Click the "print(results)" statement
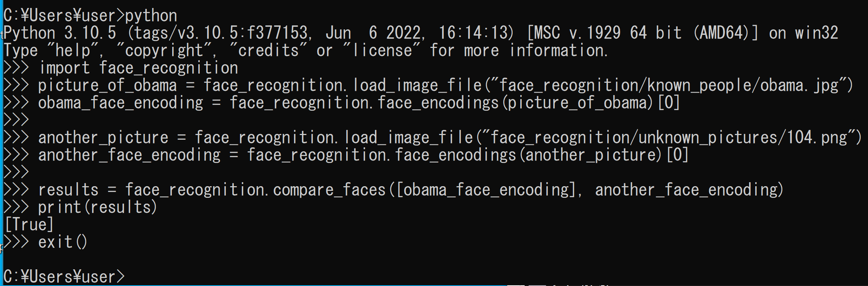This screenshot has width=868, height=286. point(98,207)
